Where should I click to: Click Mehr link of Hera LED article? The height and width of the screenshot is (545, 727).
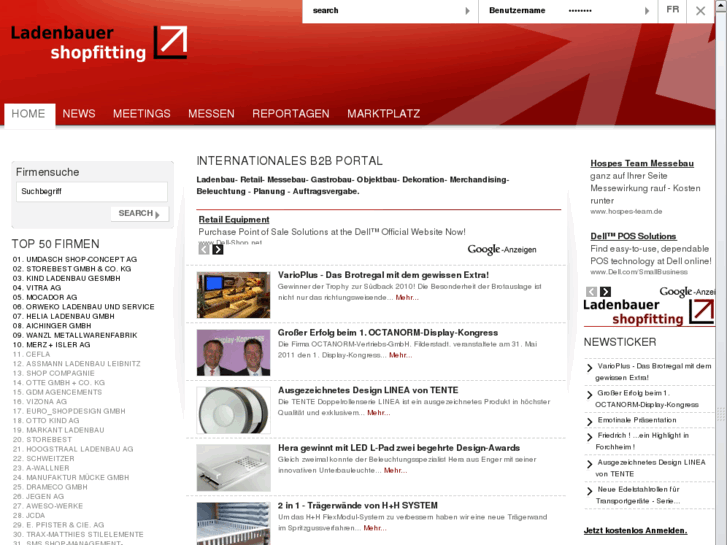click(395, 470)
